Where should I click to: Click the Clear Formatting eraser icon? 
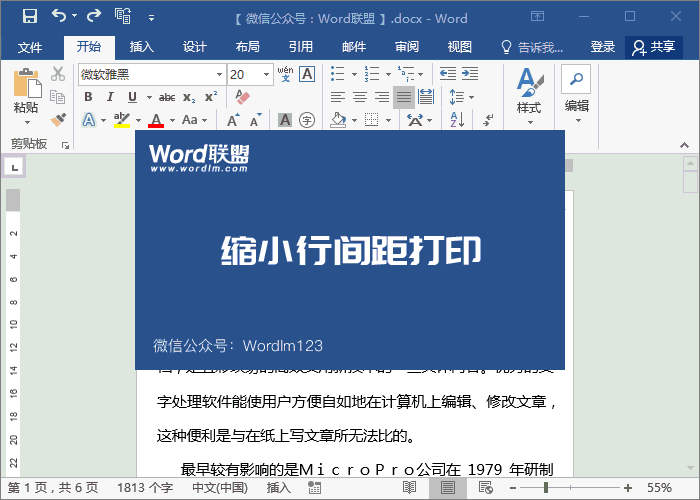(242, 97)
